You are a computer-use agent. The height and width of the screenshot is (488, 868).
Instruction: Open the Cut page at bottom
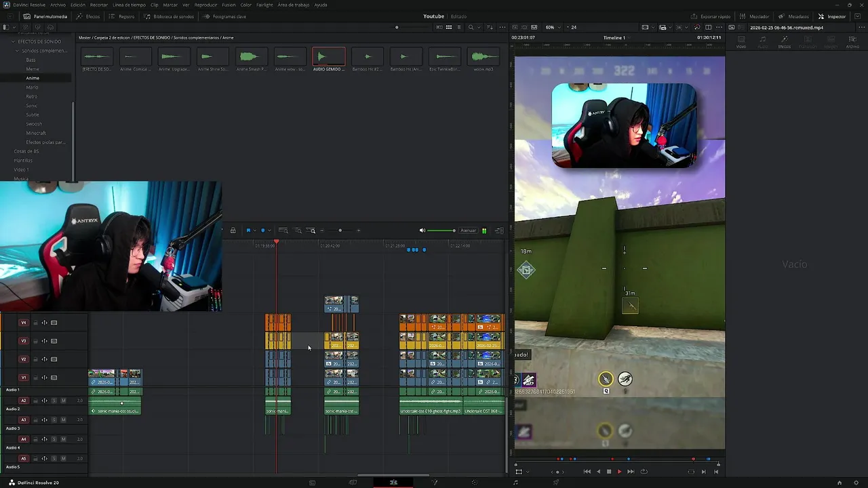(x=353, y=483)
